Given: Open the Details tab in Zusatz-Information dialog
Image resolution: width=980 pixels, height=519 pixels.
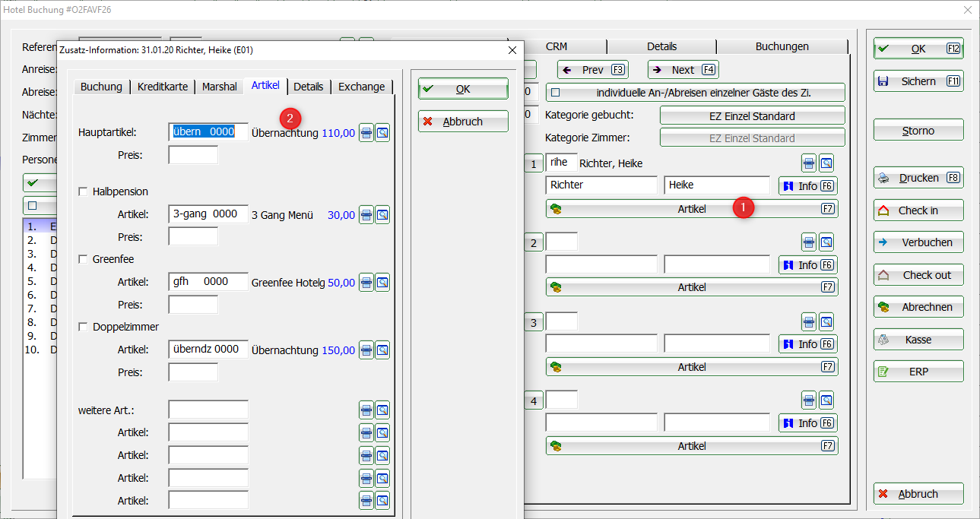Looking at the screenshot, I should [309, 87].
